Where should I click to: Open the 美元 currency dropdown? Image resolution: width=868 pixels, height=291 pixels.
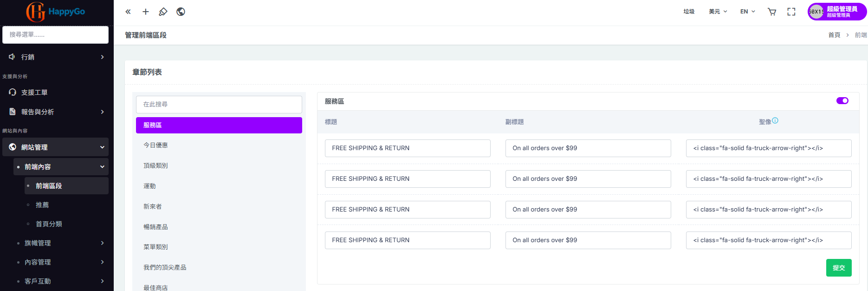718,12
